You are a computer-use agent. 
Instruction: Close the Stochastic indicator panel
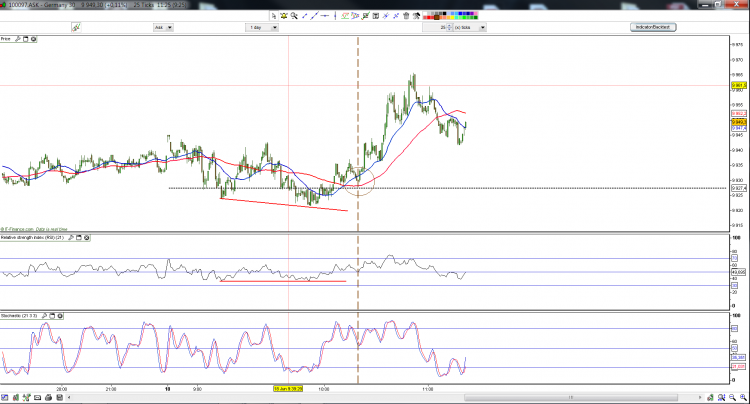pyautogui.click(x=60, y=316)
